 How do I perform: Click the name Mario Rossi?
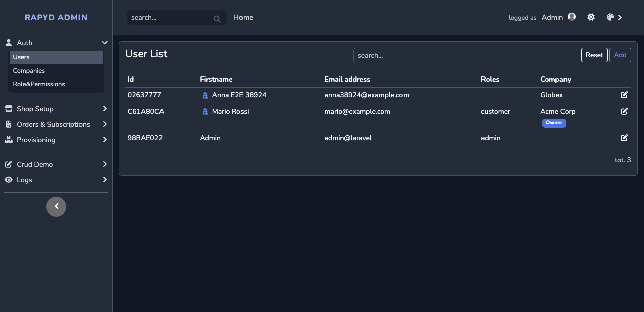[230, 111]
